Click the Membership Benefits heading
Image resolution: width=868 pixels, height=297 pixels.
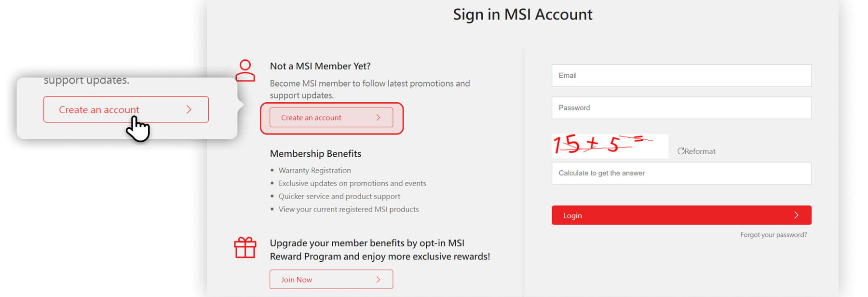click(315, 153)
